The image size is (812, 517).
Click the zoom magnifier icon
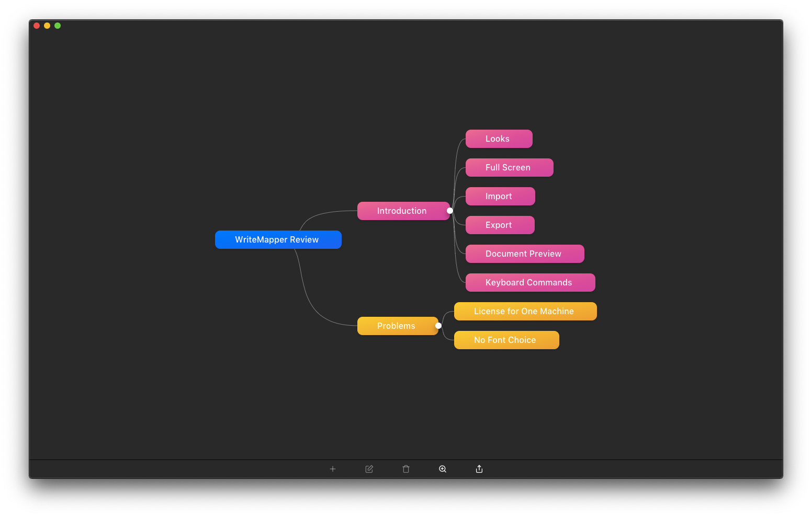443,469
